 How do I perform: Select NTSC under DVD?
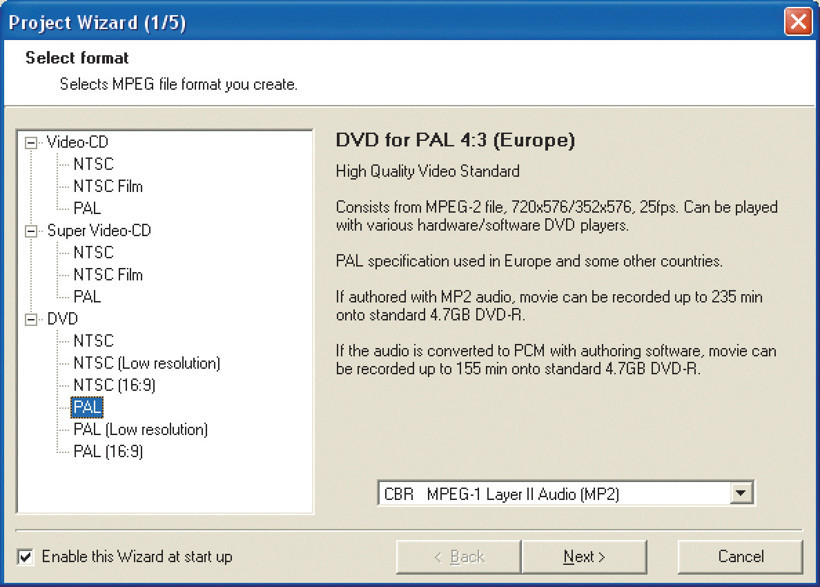pyautogui.click(x=94, y=341)
